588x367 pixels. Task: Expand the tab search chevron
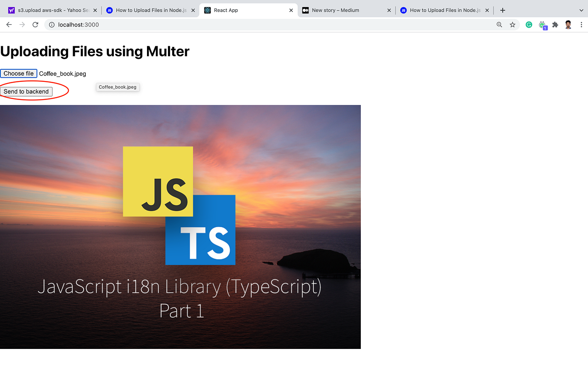(x=581, y=10)
